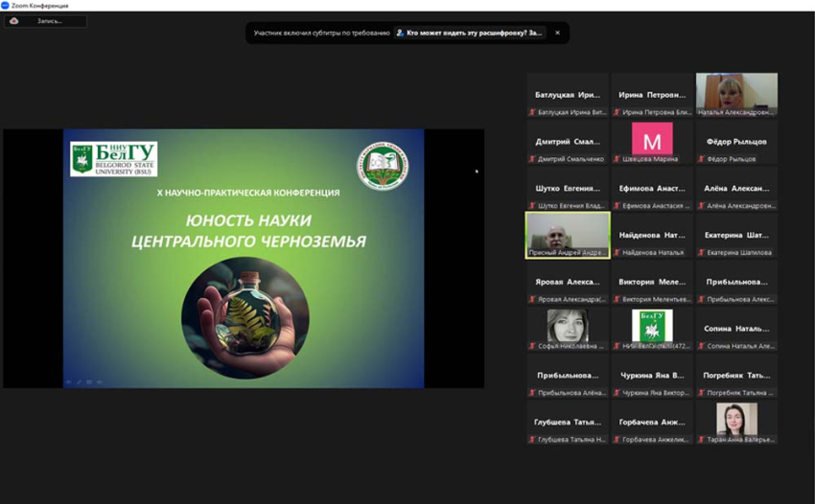This screenshot has width=815, height=504.
Task: Click the round institute emblem on the slide
Action: coord(383,166)
